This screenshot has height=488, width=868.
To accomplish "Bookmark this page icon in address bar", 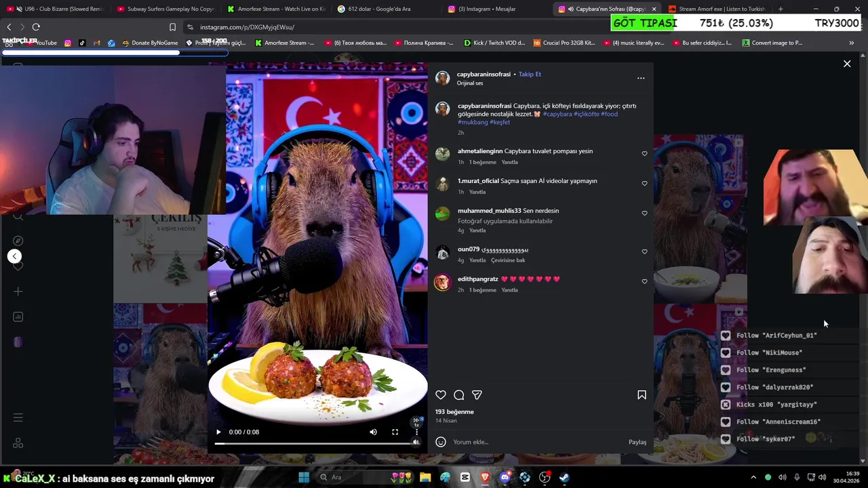I will coord(172,27).
